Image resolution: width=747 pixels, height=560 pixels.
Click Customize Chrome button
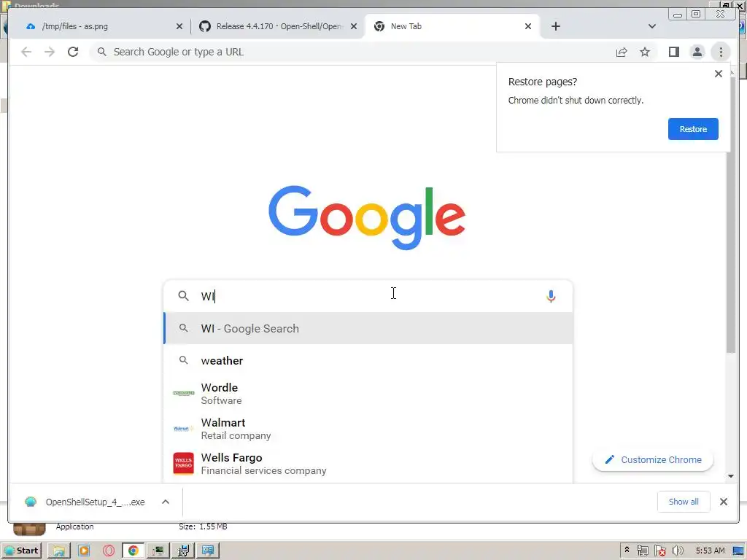click(653, 459)
